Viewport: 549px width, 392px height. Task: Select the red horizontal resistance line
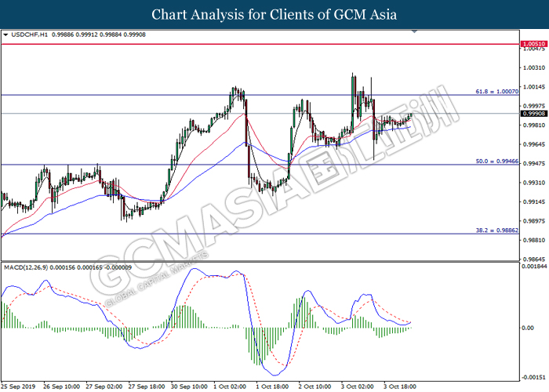point(259,45)
